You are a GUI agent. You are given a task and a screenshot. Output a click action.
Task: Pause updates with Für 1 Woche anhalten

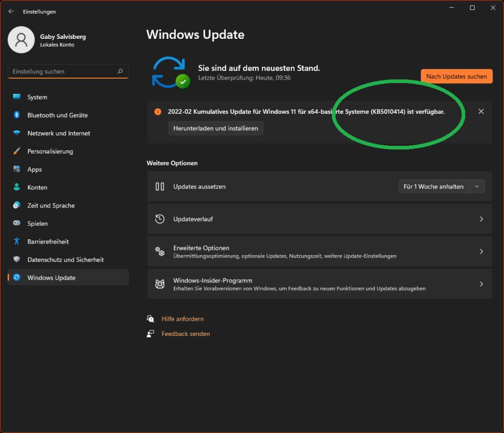pyautogui.click(x=434, y=187)
